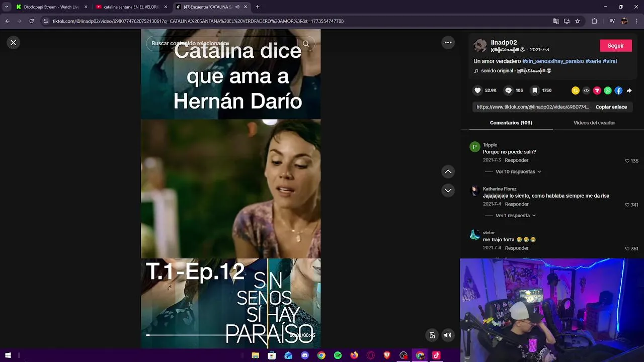This screenshot has height=362, width=644.
Task: Open linadp02 profile avatar
Action: click(480, 46)
